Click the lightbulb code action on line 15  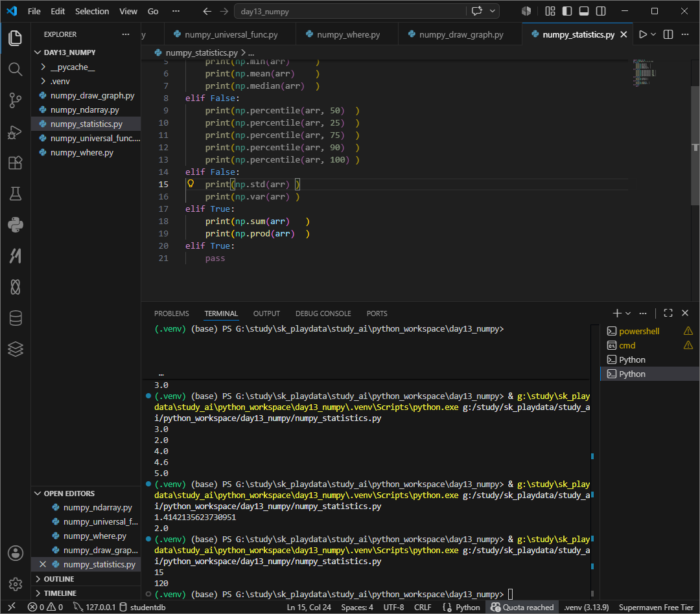click(191, 183)
